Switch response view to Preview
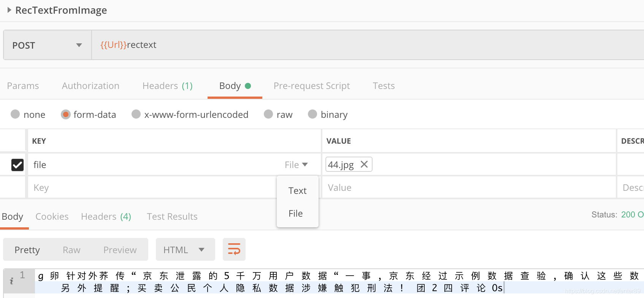This screenshot has width=644, height=298. tap(120, 250)
